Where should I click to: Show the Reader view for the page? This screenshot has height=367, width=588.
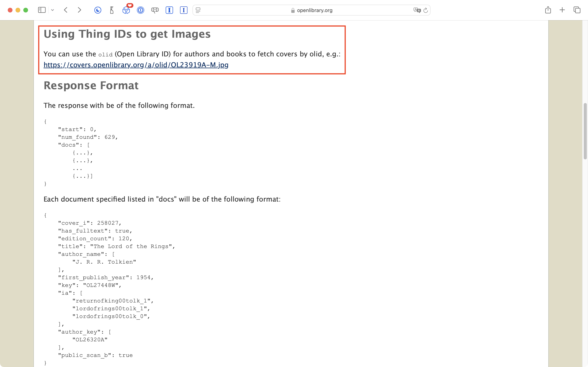(198, 10)
